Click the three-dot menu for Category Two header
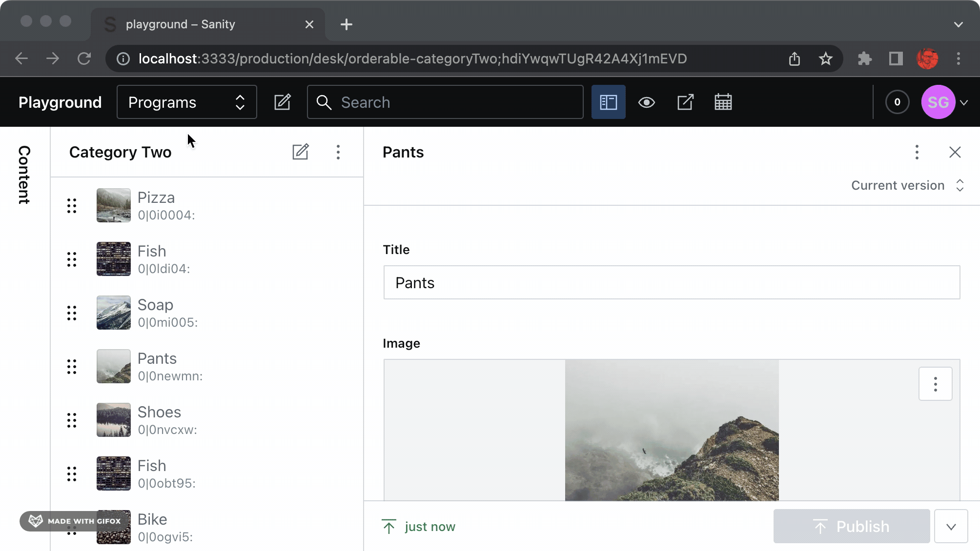The height and width of the screenshot is (551, 980). [339, 152]
